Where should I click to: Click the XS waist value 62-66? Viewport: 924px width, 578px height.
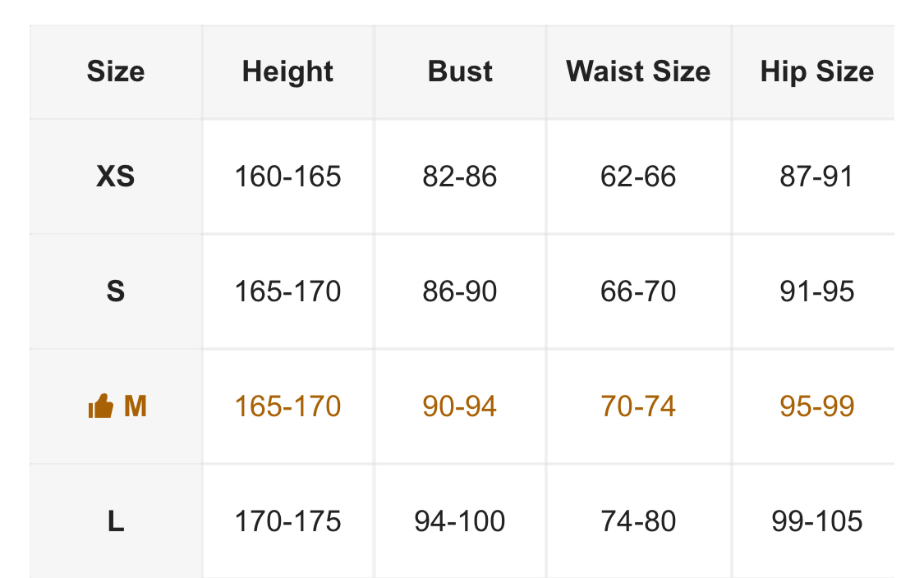638,177
